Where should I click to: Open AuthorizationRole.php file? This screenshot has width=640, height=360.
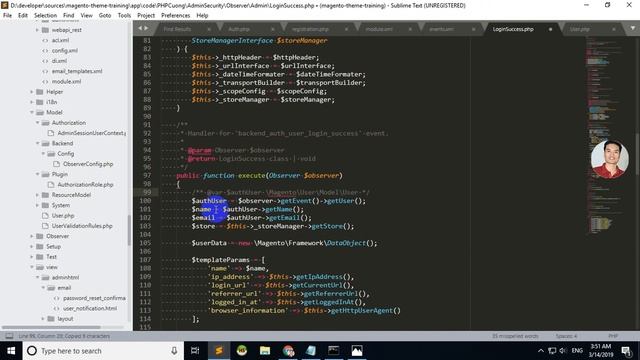pyautogui.click(x=85, y=184)
